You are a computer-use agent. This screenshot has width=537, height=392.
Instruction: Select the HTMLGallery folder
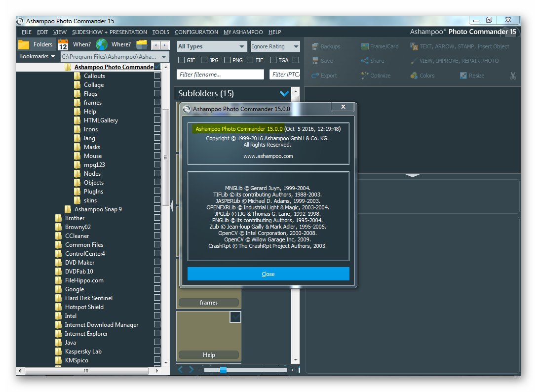click(x=101, y=120)
